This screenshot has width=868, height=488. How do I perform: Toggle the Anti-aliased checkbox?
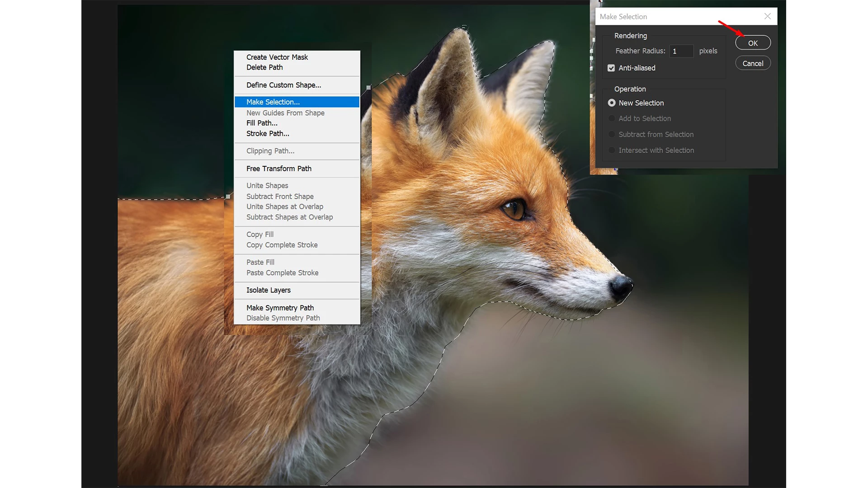coord(611,68)
